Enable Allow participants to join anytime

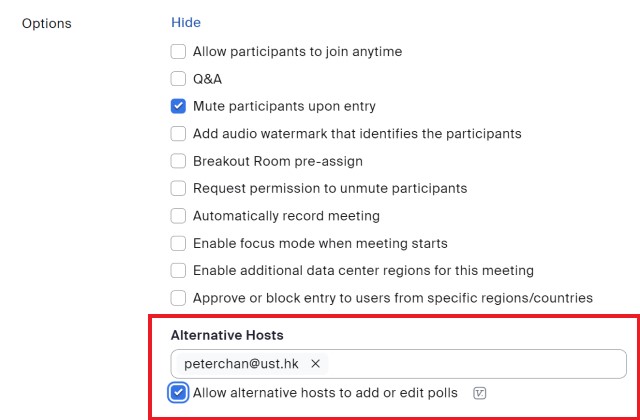coord(178,52)
